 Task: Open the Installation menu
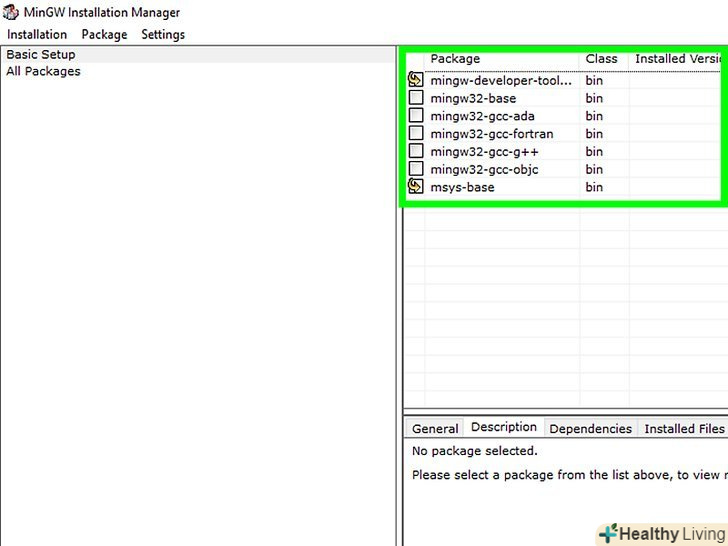point(37,34)
